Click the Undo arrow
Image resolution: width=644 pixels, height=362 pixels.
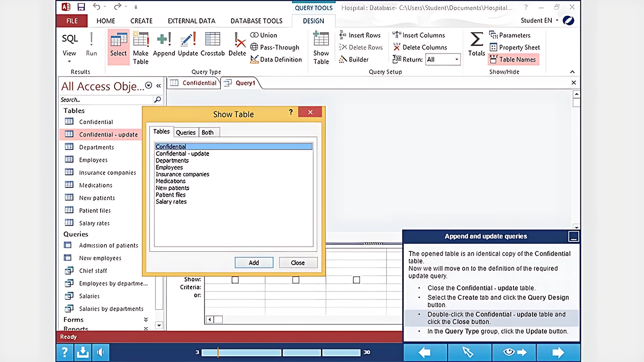pyautogui.click(x=97, y=7)
